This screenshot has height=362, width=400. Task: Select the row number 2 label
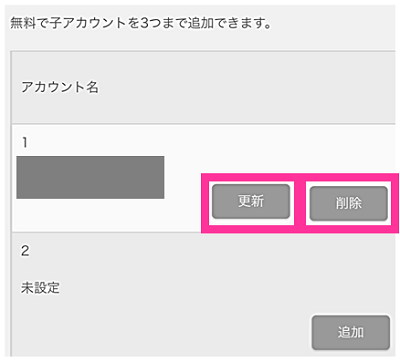point(25,251)
